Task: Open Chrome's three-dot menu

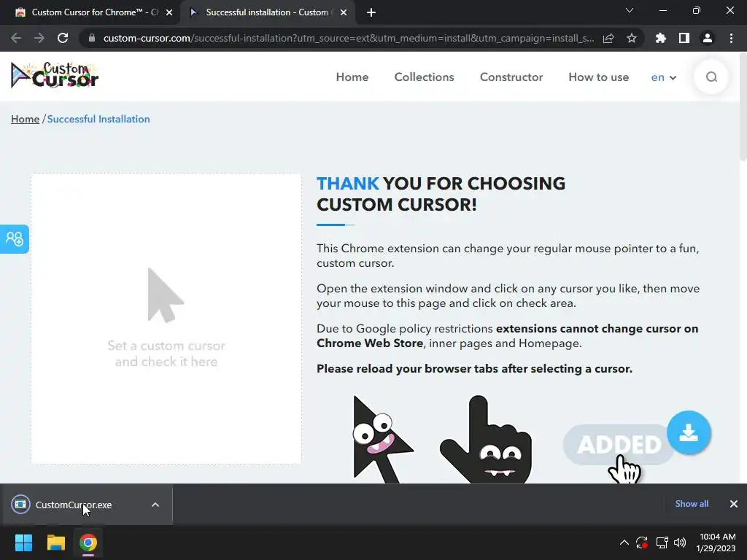Action: pos(731,38)
